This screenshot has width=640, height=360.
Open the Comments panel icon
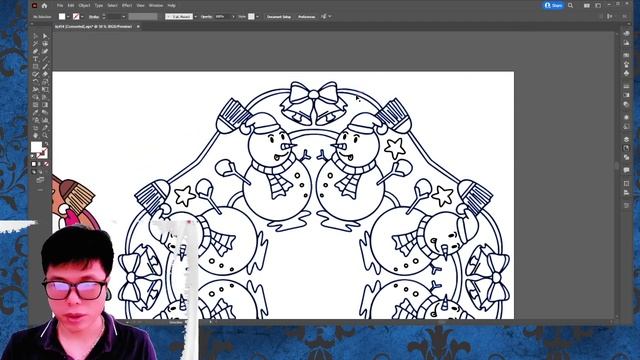627,170
